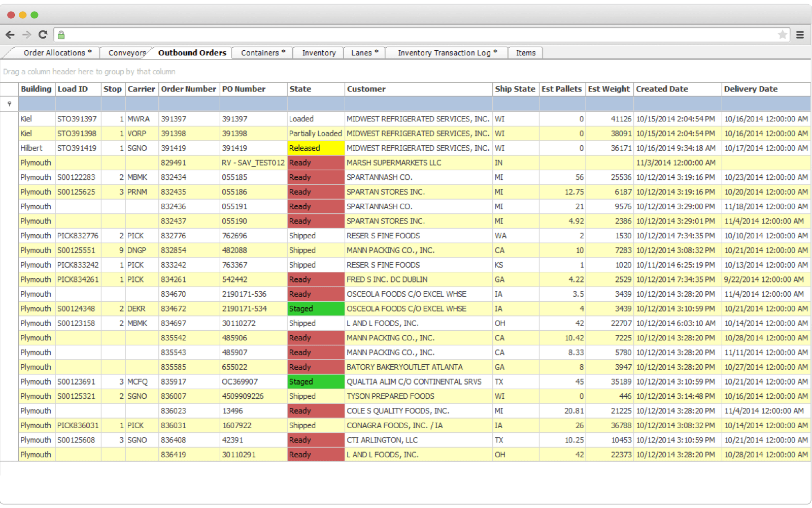Select the green Staged cell for order 834672

316,309
